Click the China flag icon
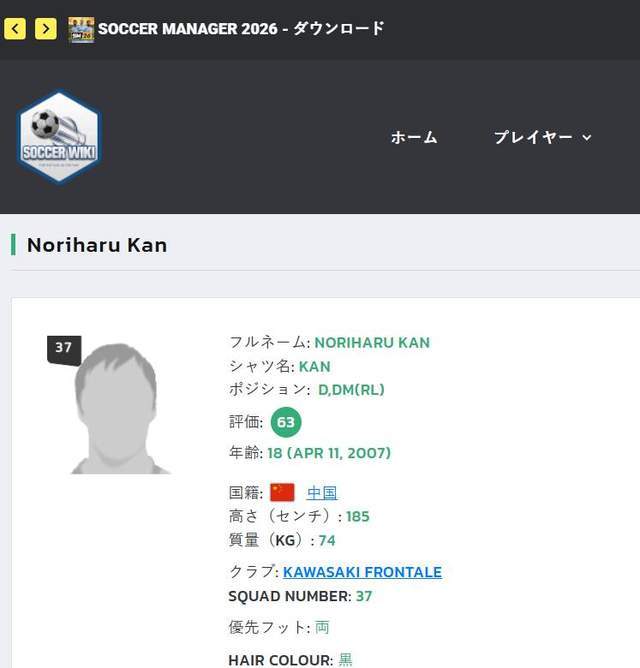Viewport: 640px width, 668px height. tap(282, 492)
